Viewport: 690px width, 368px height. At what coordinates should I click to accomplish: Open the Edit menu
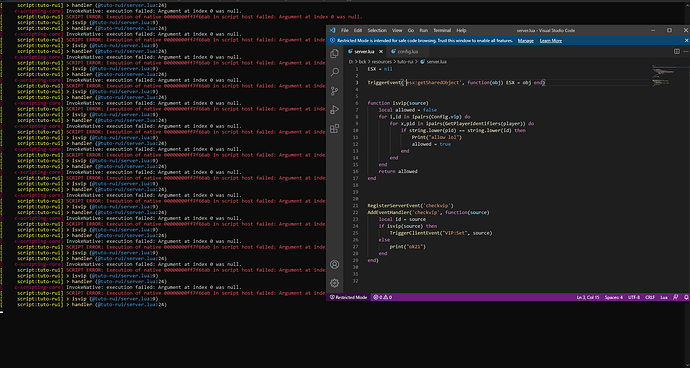358,30
